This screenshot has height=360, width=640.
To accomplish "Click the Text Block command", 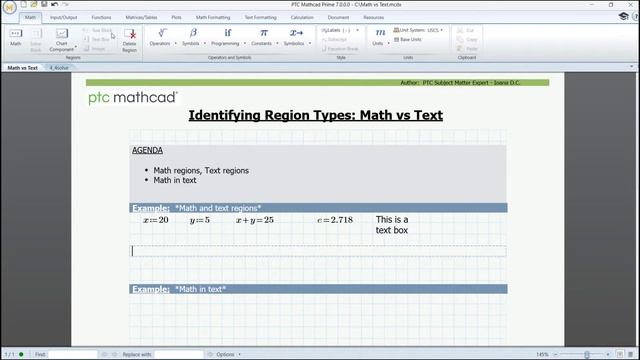I will (x=97, y=30).
